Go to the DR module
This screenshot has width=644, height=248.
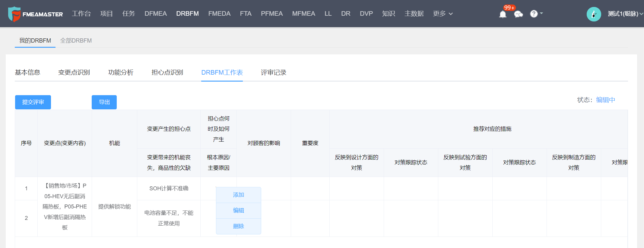346,14
